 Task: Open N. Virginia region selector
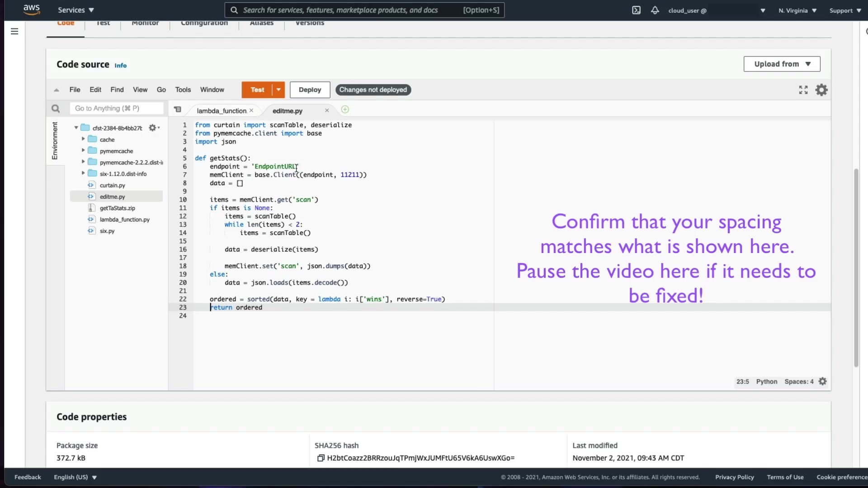797,10
